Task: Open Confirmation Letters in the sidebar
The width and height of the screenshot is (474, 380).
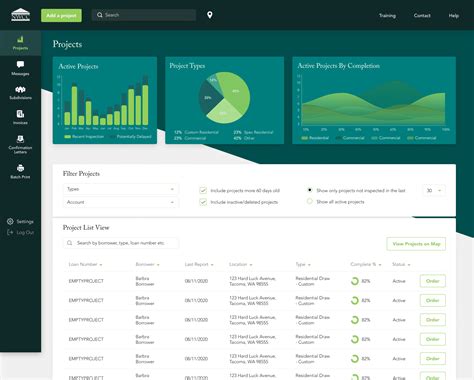Action: tap(20, 144)
